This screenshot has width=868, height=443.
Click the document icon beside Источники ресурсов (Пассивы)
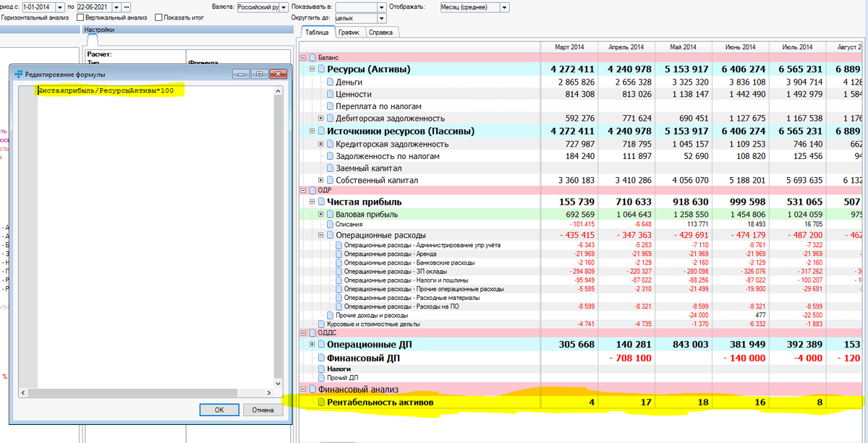(321, 131)
